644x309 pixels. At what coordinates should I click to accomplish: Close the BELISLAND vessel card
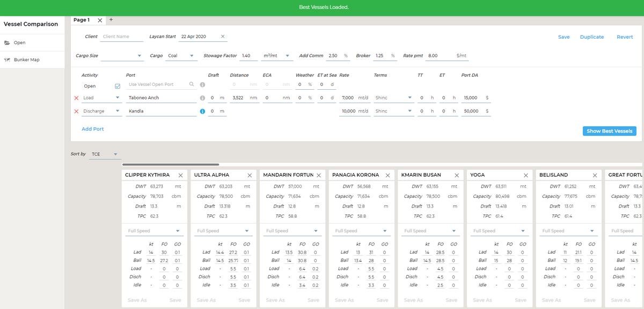click(595, 175)
